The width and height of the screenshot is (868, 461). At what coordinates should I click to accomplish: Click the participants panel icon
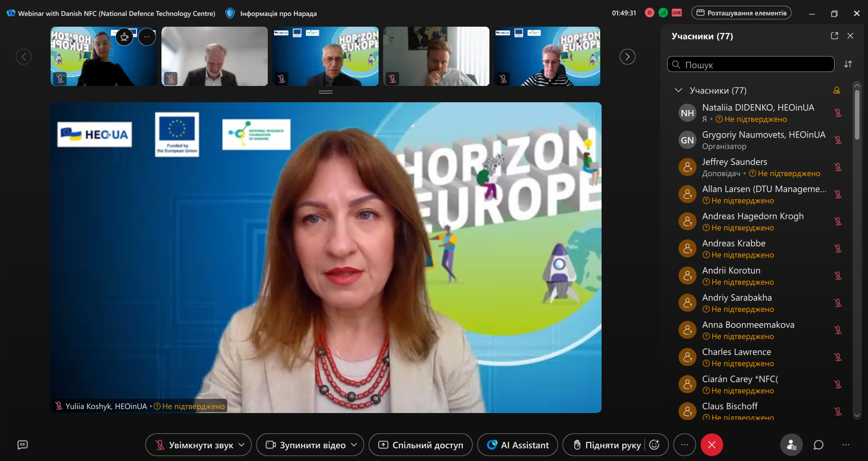tap(791, 445)
